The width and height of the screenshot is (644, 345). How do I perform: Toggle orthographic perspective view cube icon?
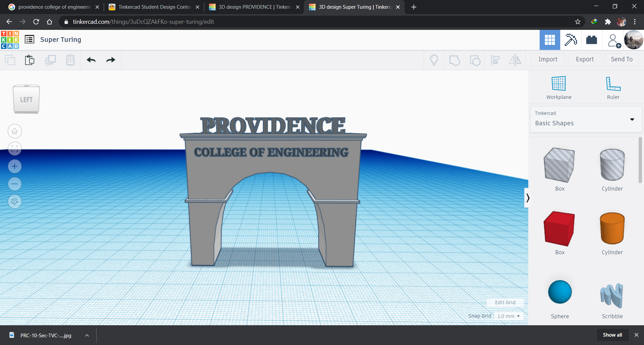15,201
